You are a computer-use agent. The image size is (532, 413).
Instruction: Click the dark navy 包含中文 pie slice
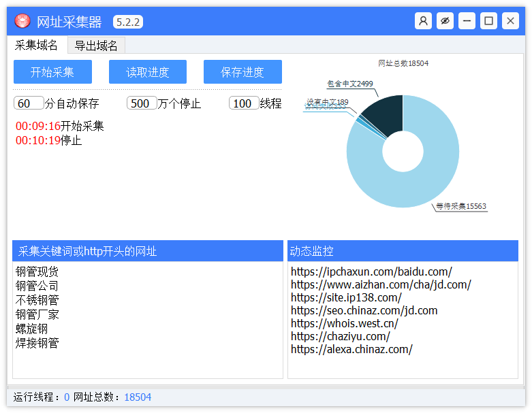[385, 110]
